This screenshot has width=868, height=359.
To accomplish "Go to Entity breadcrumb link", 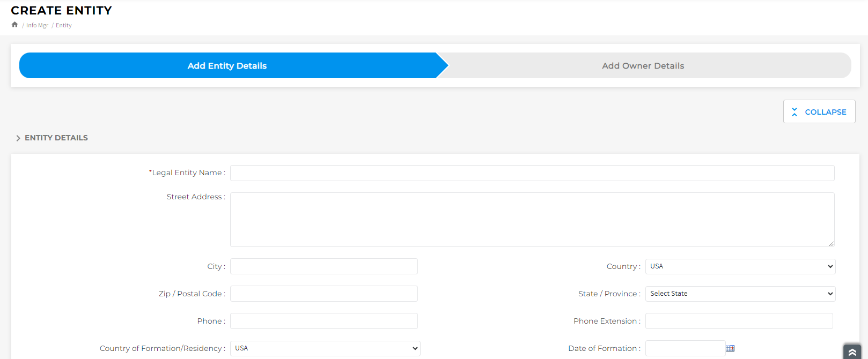I will [x=63, y=25].
